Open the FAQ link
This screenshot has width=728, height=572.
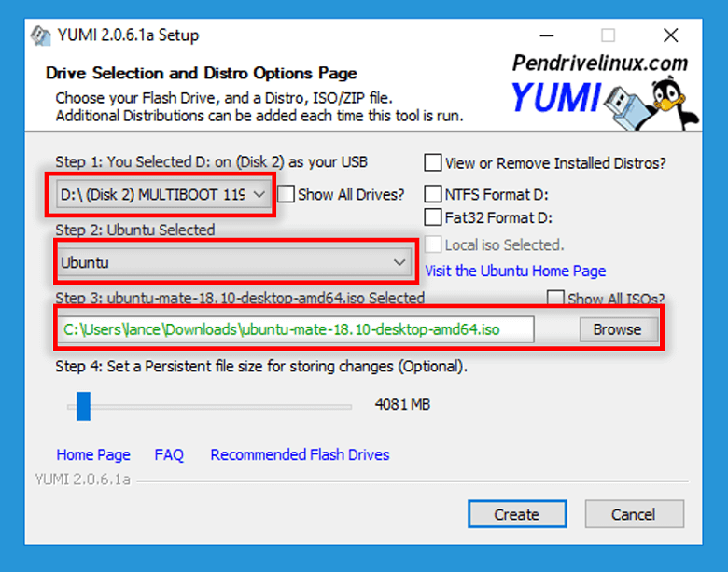169,454
